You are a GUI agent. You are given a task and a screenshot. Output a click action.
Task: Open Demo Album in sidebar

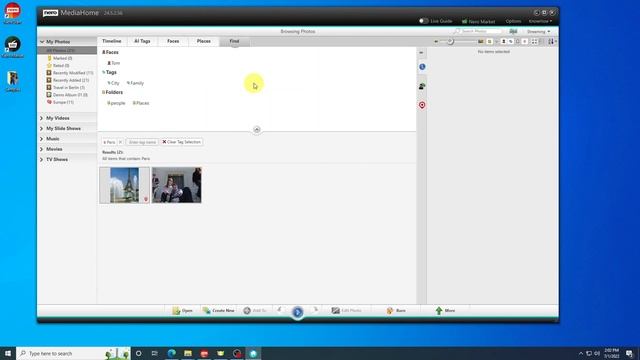pos(70,95)
